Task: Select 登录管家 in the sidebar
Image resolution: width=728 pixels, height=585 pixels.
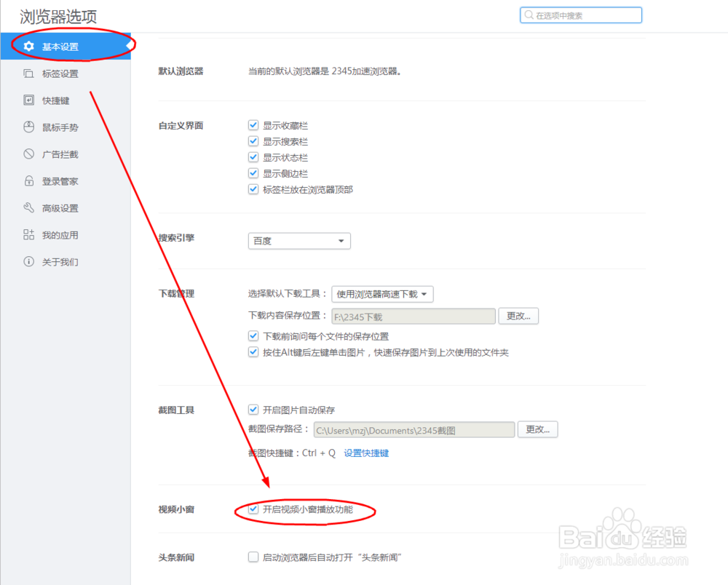Action: 66,181
